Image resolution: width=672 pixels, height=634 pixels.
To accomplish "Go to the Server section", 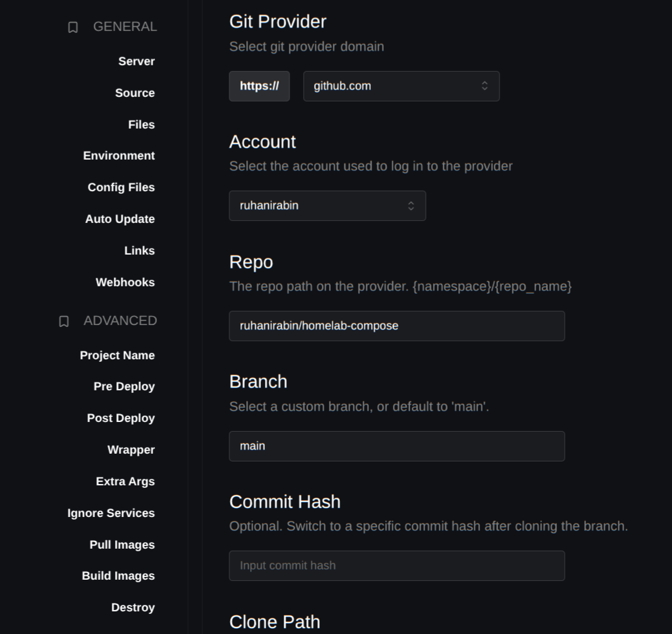I will (136, 61).
